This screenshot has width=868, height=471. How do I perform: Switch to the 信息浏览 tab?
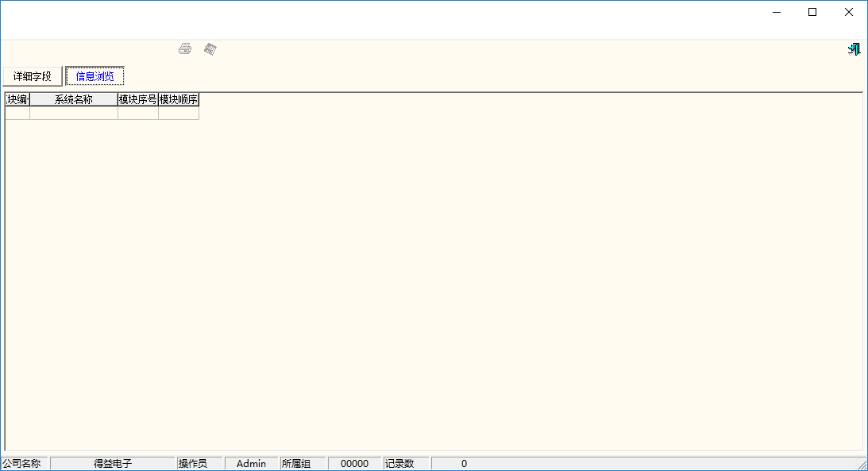[x=95, y=76]
